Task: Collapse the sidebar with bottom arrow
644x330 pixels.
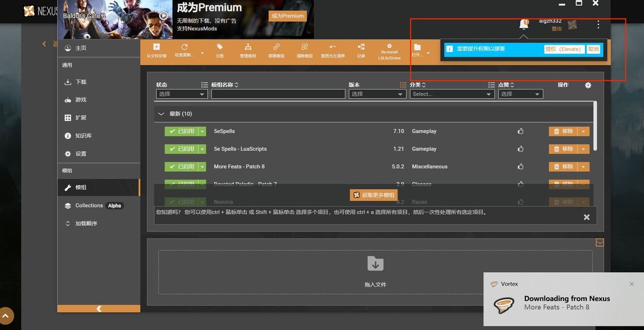Action: tap(99, 309)
